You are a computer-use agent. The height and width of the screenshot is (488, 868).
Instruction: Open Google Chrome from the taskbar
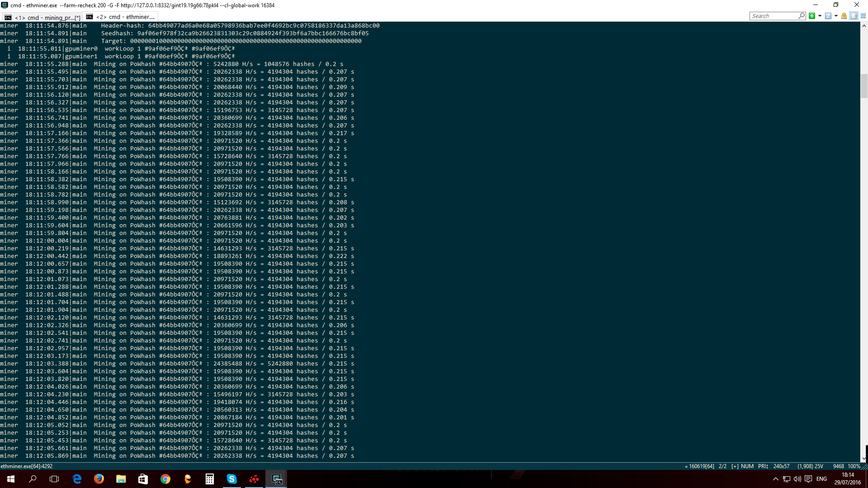click(165, 479)
